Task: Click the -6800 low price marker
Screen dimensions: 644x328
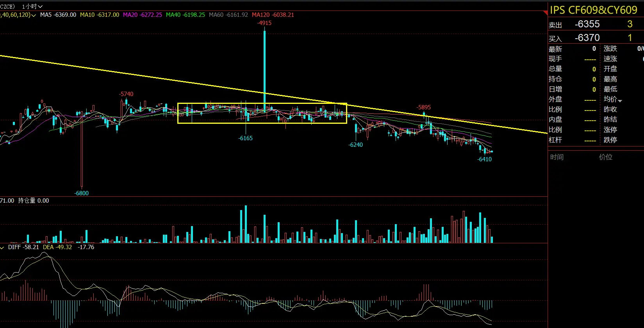Action: point(81,193)
